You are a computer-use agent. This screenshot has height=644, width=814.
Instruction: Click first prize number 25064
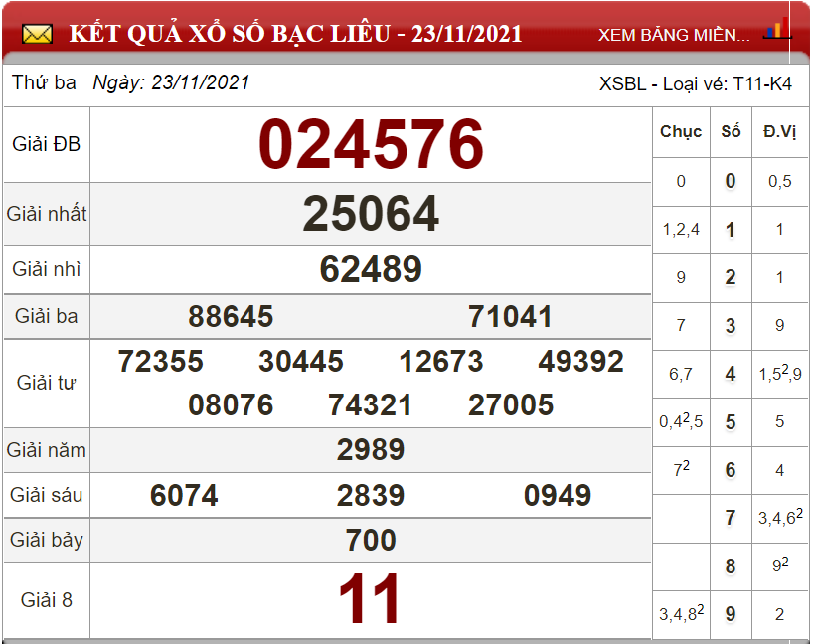[371, 214]
